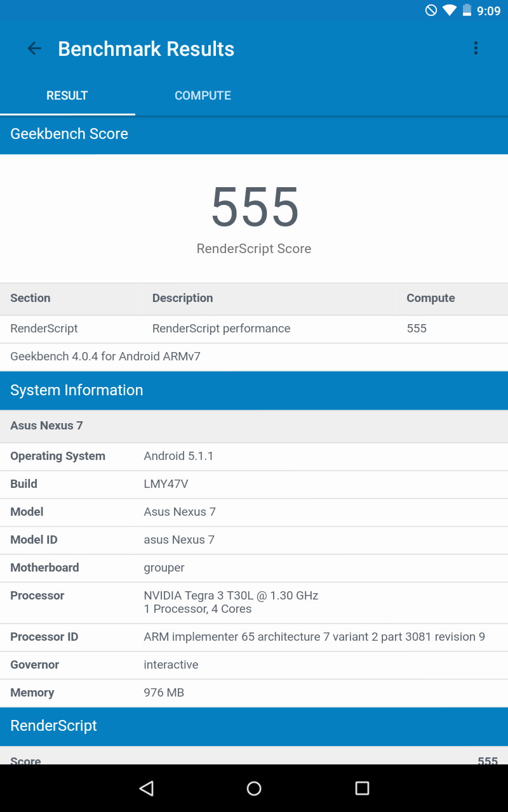Screen dimensions: 508x812
Task: Open recent apps with square button
Action: coord(362,788)
